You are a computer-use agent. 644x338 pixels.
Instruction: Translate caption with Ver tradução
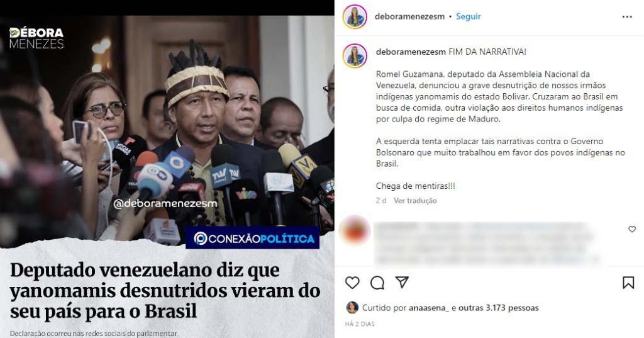pyautogui.click(x=415, y=201)
